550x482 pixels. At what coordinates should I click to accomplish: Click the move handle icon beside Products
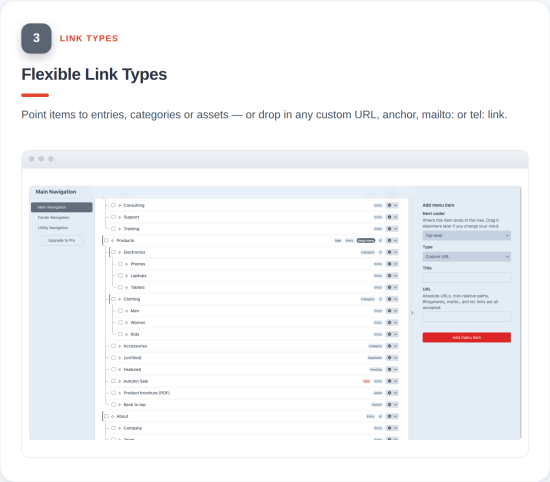point(113,241)
